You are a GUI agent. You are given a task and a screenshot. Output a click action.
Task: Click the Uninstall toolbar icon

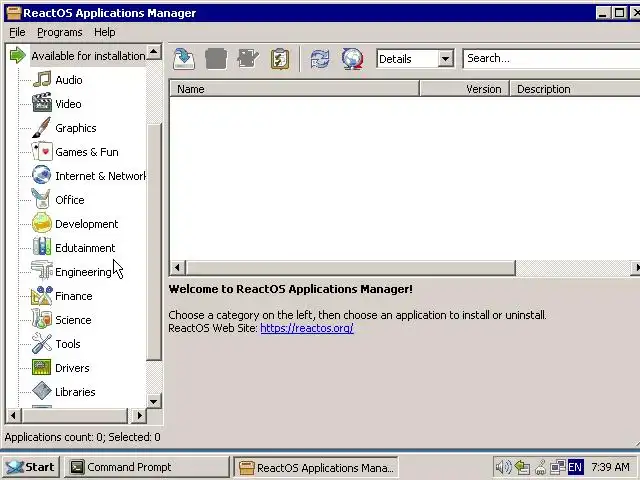216,59
